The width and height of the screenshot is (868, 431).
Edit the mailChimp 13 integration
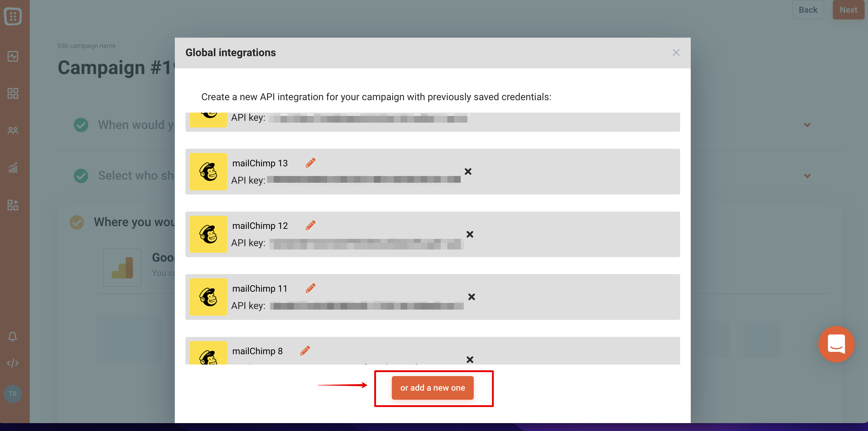[310, 163]
